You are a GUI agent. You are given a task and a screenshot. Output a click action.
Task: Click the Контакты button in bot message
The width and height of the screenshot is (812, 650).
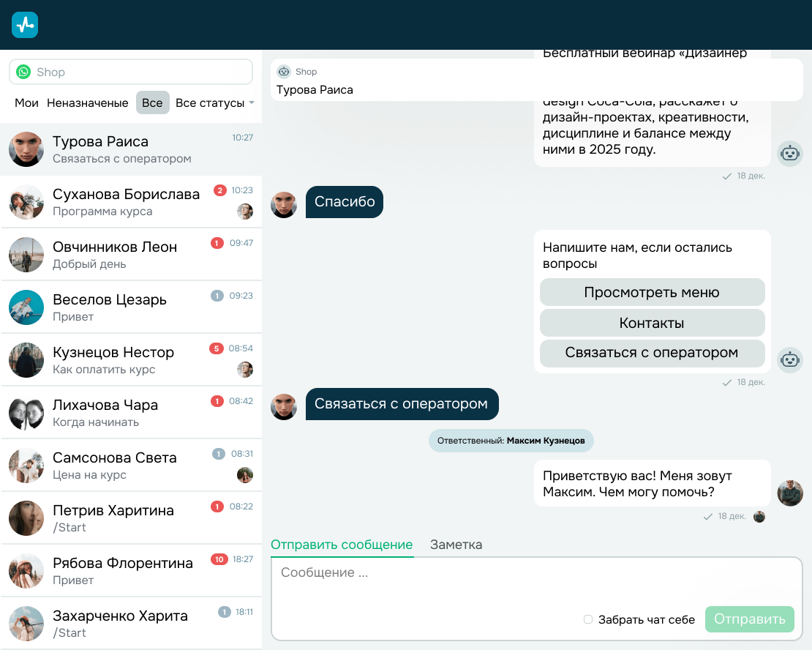click(x=652, y=323)
